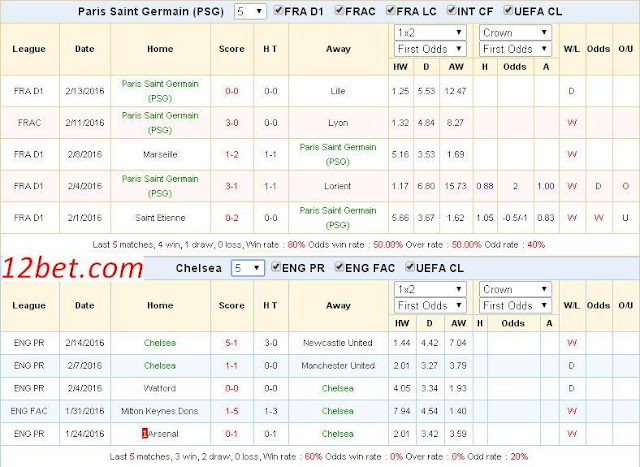640x467 pixels.
Task: Click the 1-1 score against Manchester United
Action: (x=231, y=366)
